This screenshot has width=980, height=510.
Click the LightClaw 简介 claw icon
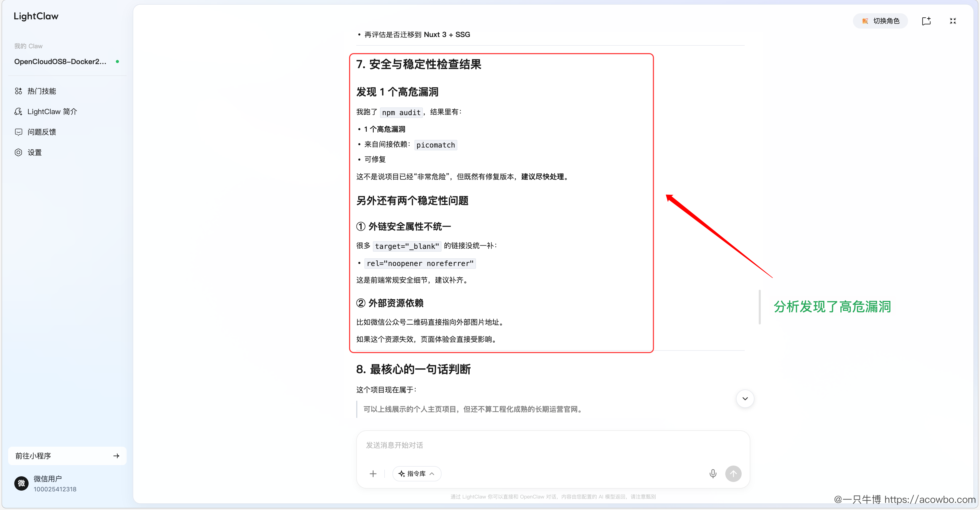tap(18, 112)
